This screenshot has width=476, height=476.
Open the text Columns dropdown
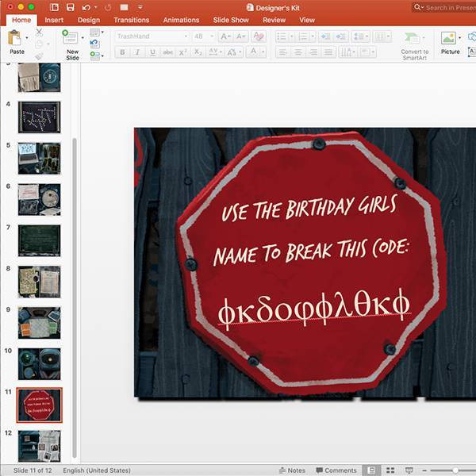[382, 36]
